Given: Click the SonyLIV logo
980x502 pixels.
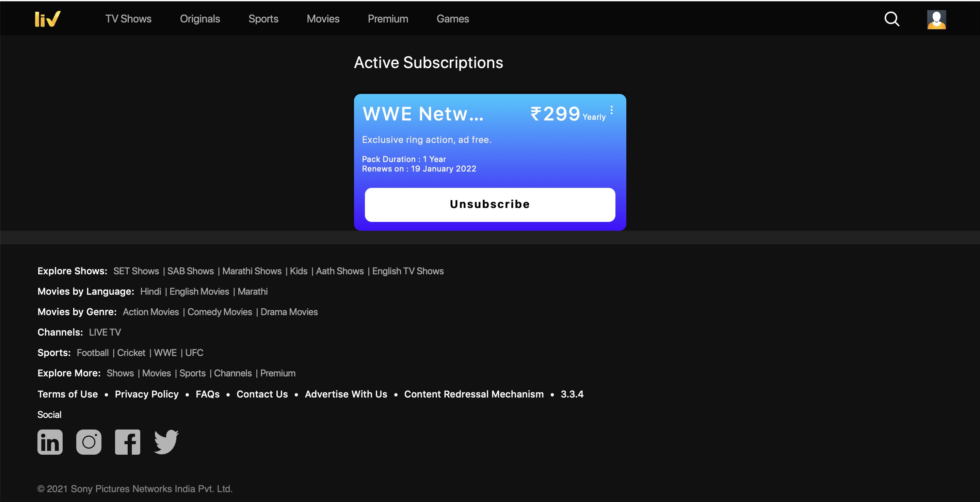Looking at the screenshot, I should 48,19.
